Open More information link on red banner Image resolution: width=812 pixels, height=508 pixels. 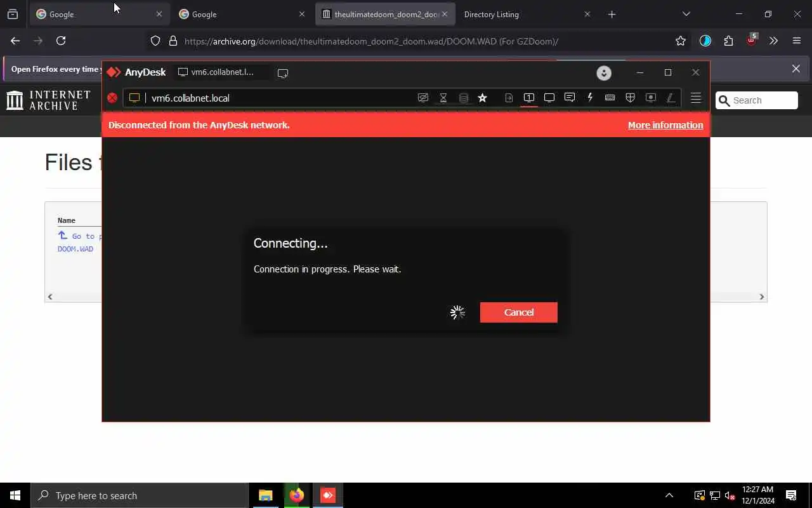665,125
